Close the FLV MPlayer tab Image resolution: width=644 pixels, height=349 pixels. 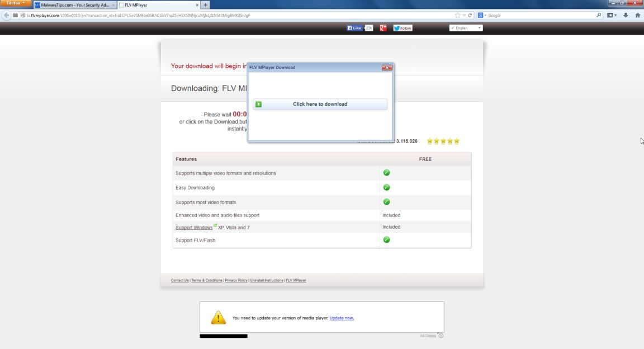tap(197, 5)
